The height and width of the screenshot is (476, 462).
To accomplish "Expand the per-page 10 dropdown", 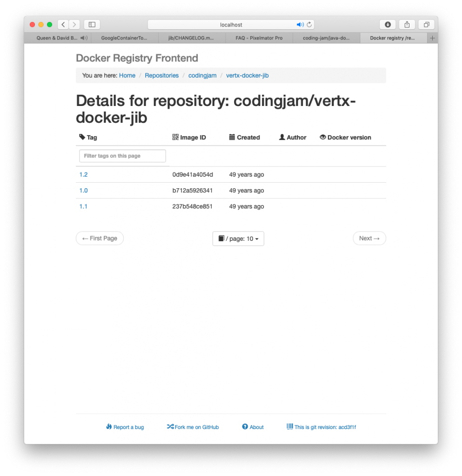I will (x=238, y=238).
